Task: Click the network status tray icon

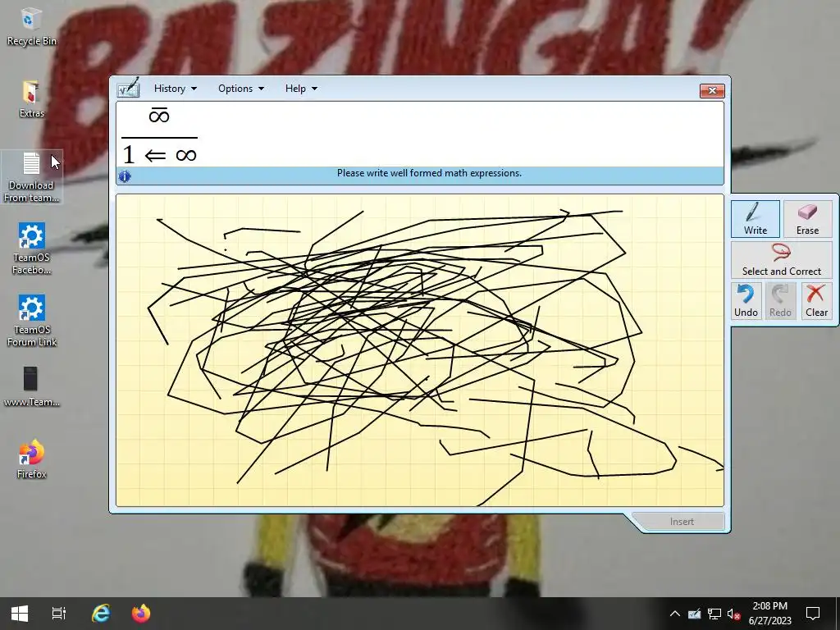Action: point(714,614)
